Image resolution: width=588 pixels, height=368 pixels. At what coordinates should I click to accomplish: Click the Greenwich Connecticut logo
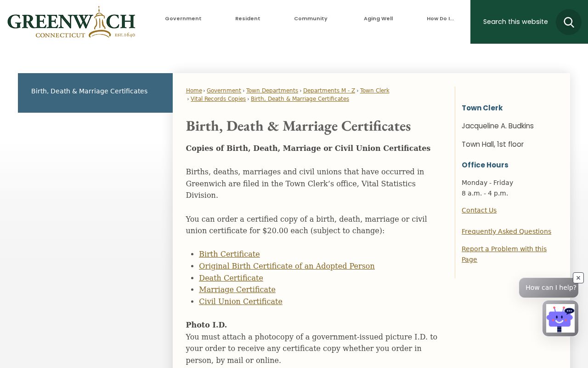point(71,22)
